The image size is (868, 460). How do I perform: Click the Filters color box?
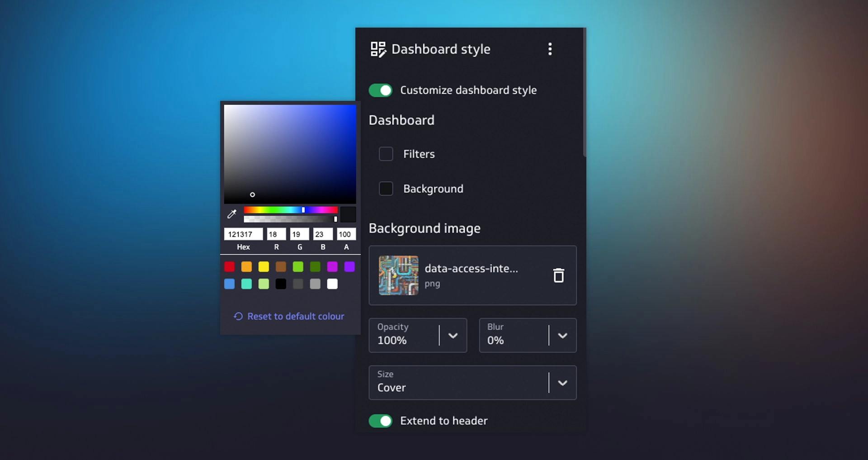pyautogui.click(x=386, y=154)
